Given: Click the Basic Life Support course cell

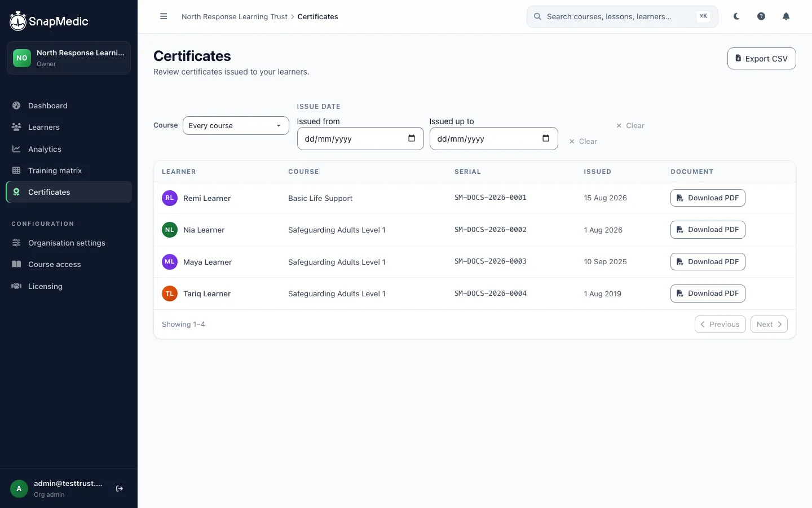Looking at the screenshot, I should pyautogui.click(x=320, y=199).
